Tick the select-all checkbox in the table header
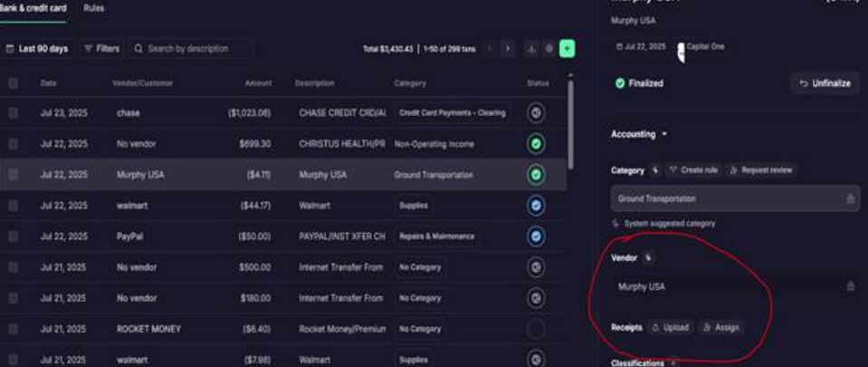Image resolution: width=868 pixels, height=367 pixels. (14, 83)
